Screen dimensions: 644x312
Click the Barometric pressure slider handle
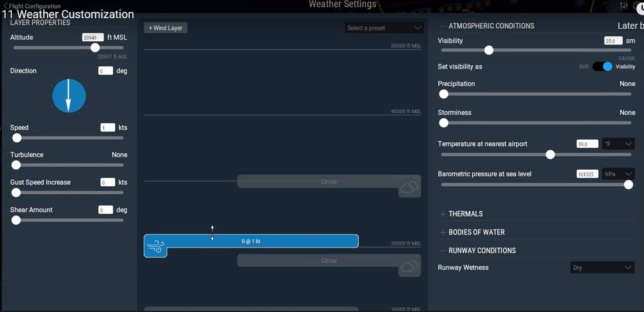click(x=628, y=185)
